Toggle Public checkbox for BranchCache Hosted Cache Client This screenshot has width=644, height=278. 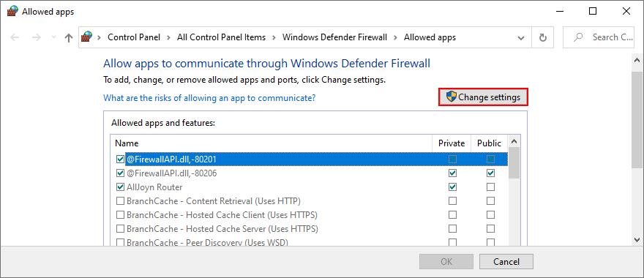[490, 215]
